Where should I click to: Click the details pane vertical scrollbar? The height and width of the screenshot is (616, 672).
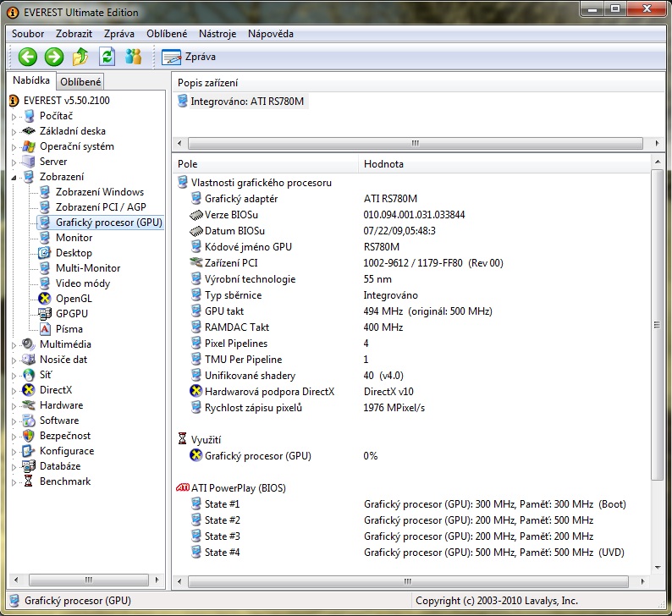click(x=658, y=325)
